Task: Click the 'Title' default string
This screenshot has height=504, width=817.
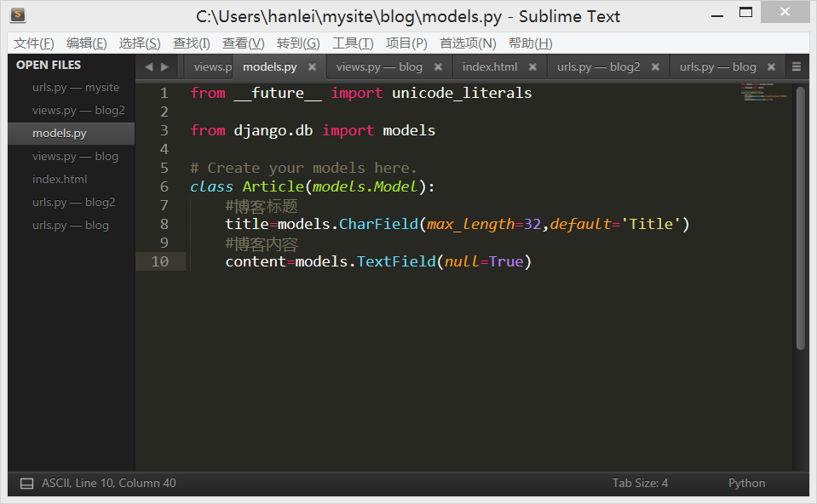Action: point(651,225)
